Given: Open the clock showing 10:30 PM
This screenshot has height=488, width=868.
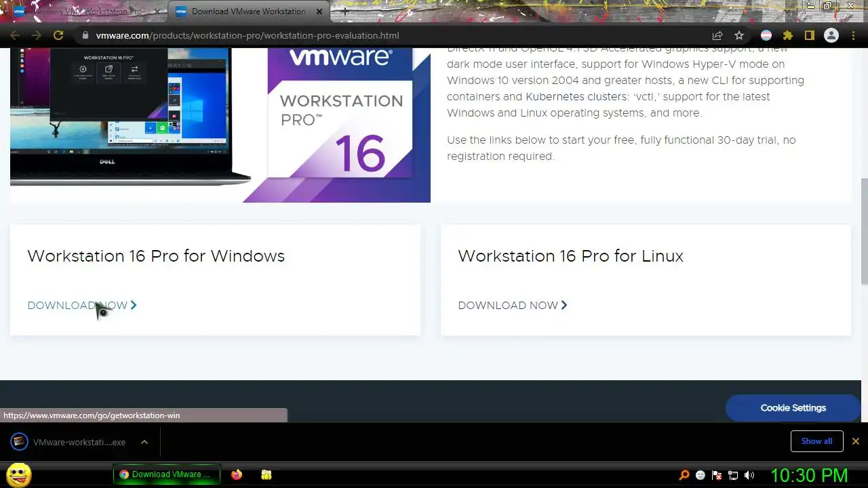Looking at the screenshot, I should 809,475.
